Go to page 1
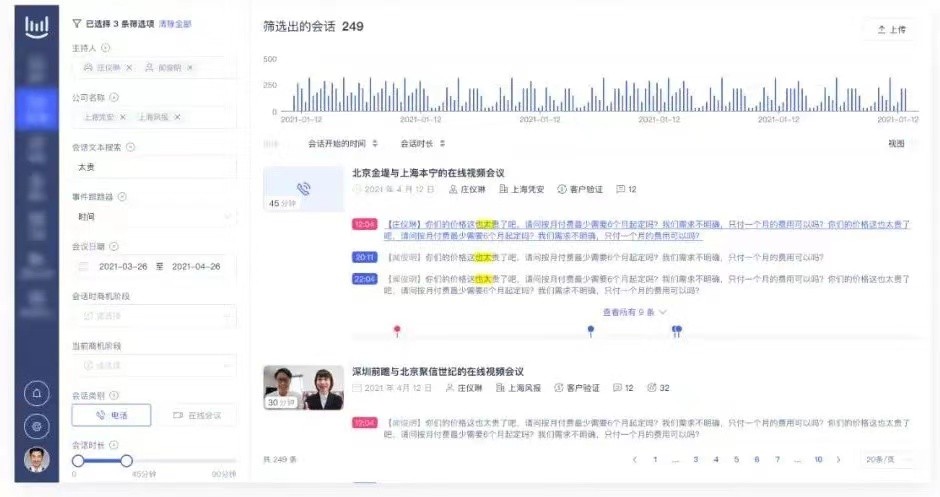The width and height of the screenshot is (940, 497). (655, 460)
